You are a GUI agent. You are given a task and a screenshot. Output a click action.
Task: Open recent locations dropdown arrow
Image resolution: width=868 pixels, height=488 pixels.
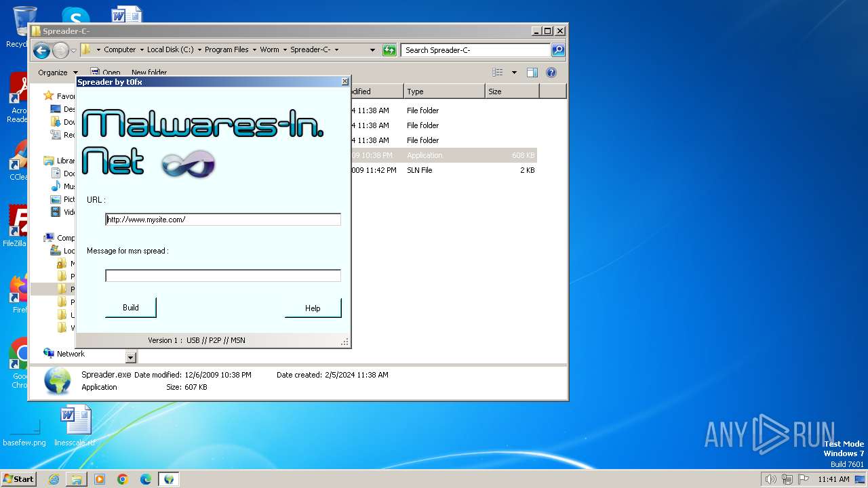click(x=73, y=51)
